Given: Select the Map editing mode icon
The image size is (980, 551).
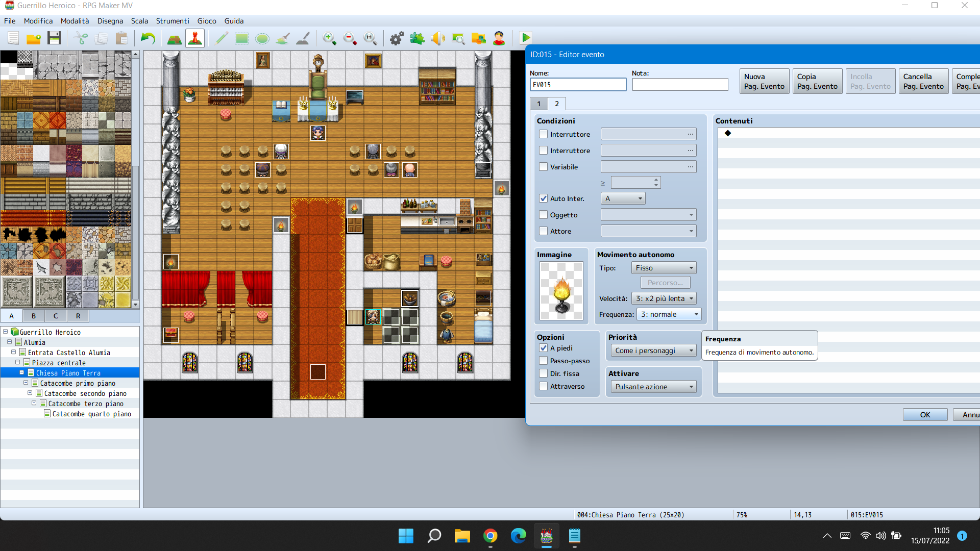Looking at the screenshot, I should pyautogui.click(x=175, y=38).
